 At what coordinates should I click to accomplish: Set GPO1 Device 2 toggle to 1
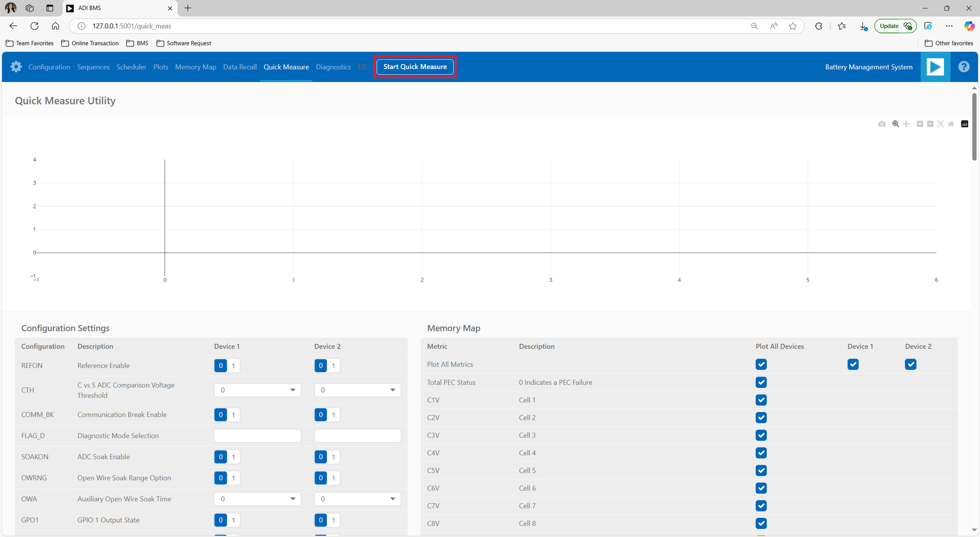tap(334, 520)
